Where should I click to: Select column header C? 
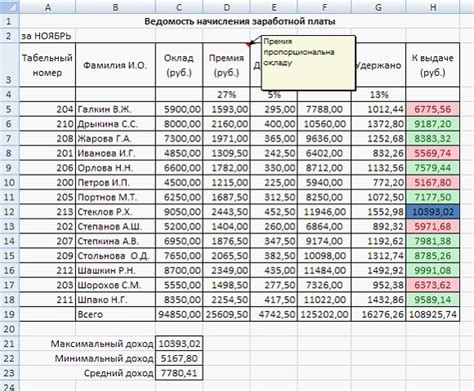(179, 7)
